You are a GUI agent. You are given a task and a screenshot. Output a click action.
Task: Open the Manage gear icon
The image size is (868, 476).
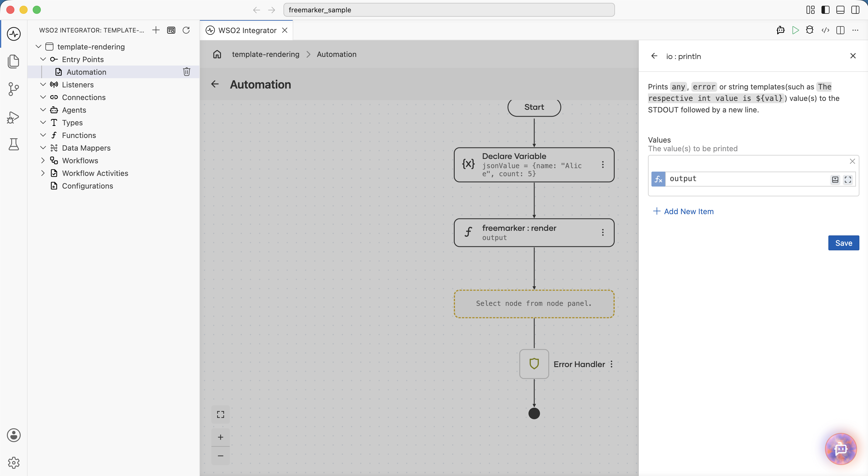pos(13,462)
